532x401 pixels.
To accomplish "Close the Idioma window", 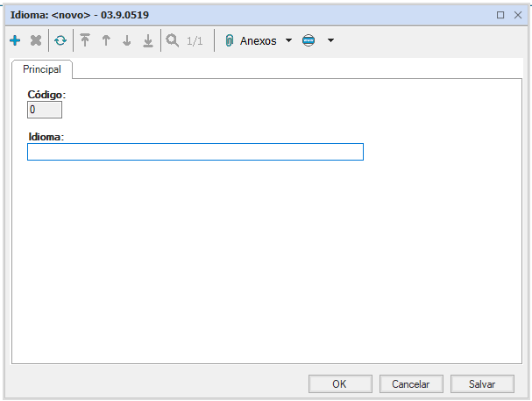I will [517, 15].
